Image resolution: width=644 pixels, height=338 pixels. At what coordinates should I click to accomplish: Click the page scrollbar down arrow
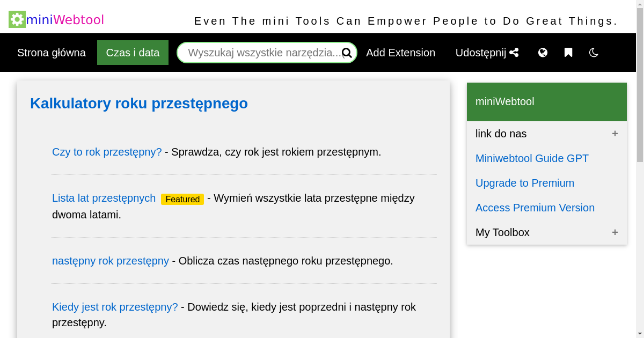(640, 334)
